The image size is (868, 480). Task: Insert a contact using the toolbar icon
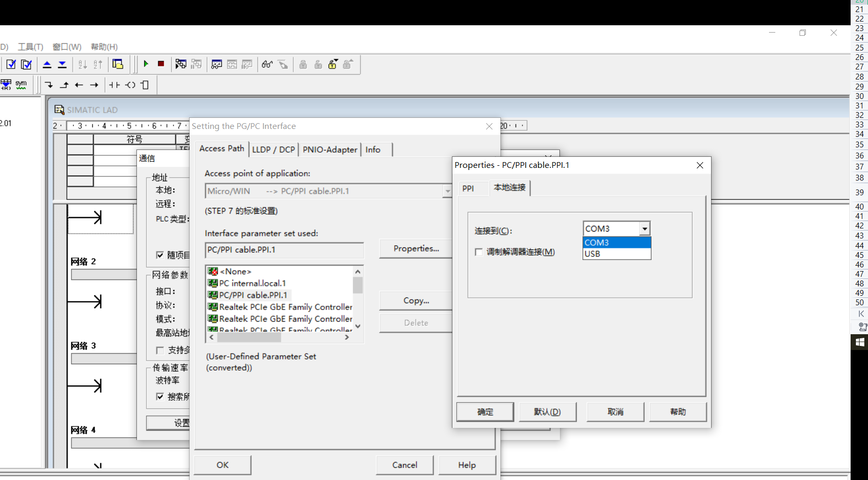click(114, 85)
